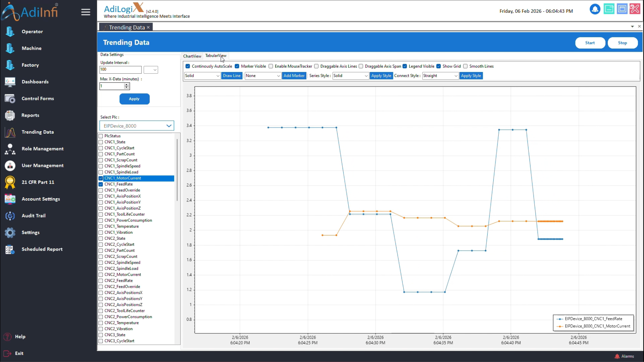Switch to the TabularView tab

pos(215,56)
